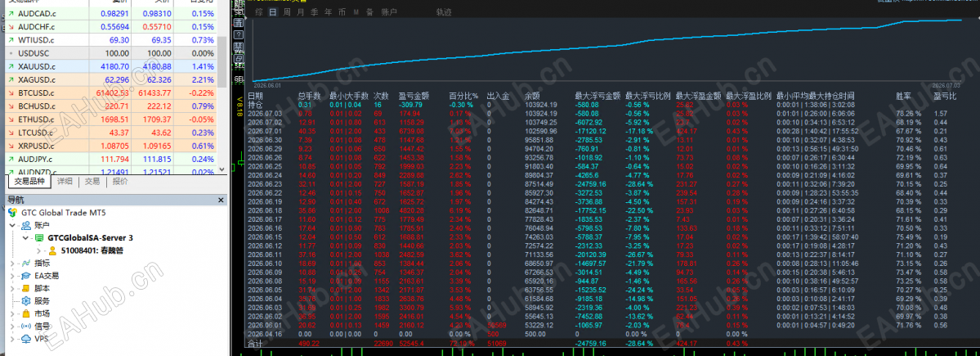
Task: Click the 账户 accounts icon in the navigator
Action: click(x=26, y=225)
